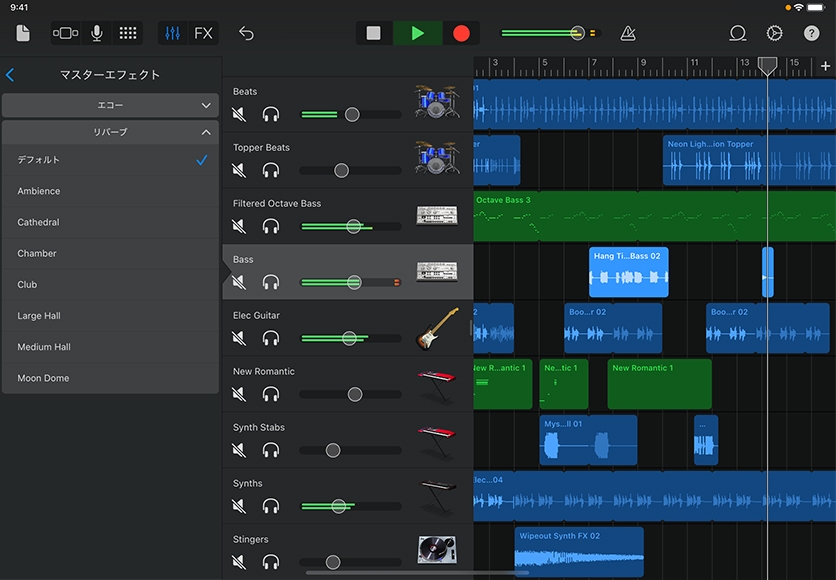The width and height of the screenshot is (836, 580).
Task: Mute the Synth Stabs track
Action: click(x=239, y=450)
